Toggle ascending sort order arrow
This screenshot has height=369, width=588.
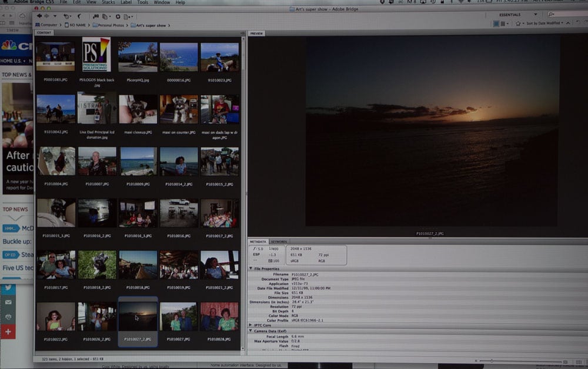568,24
